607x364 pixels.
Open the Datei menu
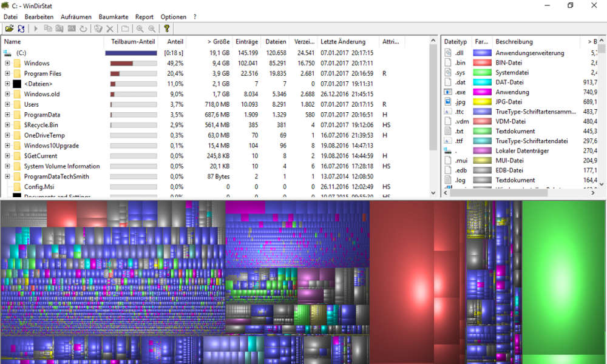click(x=10, y=17)
